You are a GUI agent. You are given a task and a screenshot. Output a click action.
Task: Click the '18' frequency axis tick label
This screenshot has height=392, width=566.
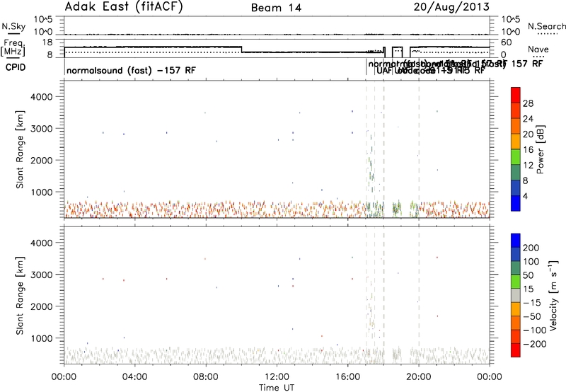pyautogui.click(x=47, y=42)
